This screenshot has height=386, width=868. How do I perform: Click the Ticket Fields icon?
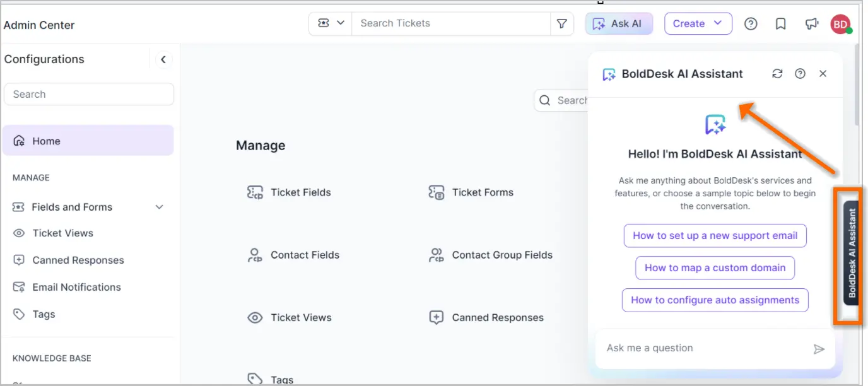[x=255, y=192]
